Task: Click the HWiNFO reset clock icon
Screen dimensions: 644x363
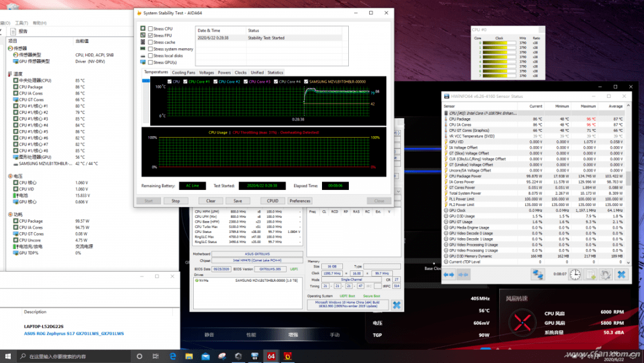Action: (575, 274)
